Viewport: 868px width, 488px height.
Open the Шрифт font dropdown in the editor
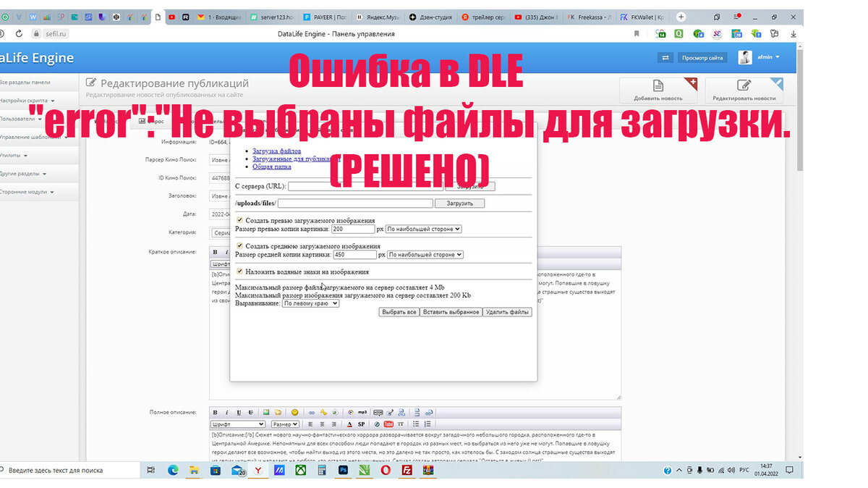coord(237,424)
